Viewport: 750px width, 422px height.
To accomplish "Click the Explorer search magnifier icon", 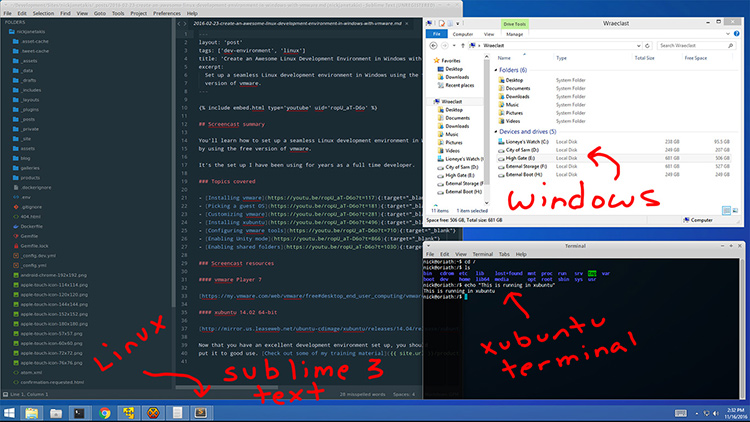I will [x=730, y=45].
